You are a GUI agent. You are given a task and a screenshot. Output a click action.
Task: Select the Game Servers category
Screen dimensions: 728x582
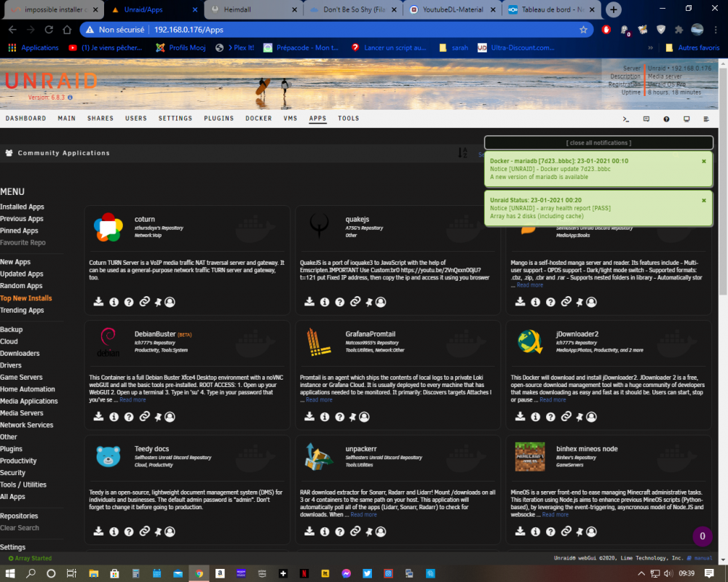pyautogui.click(x=21, y=378)
